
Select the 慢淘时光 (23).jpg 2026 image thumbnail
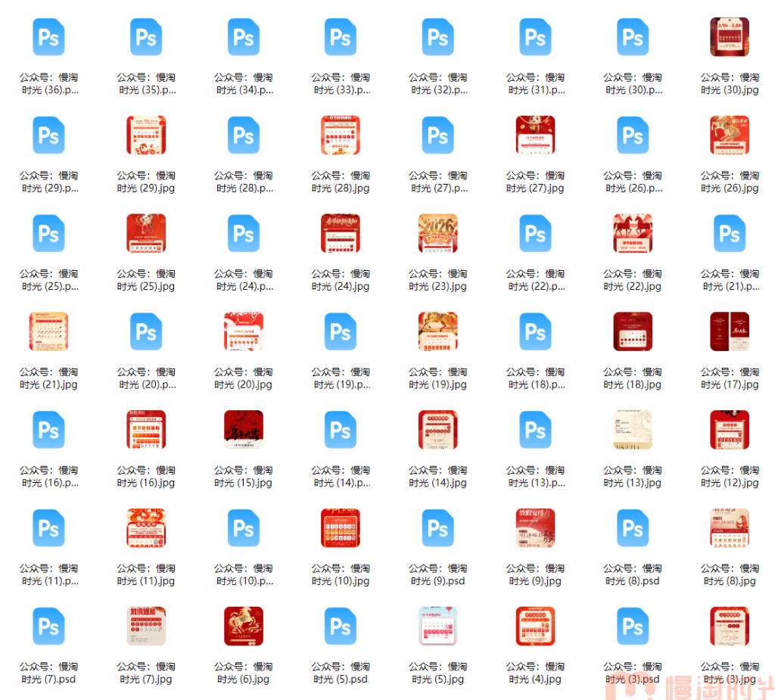437,234
